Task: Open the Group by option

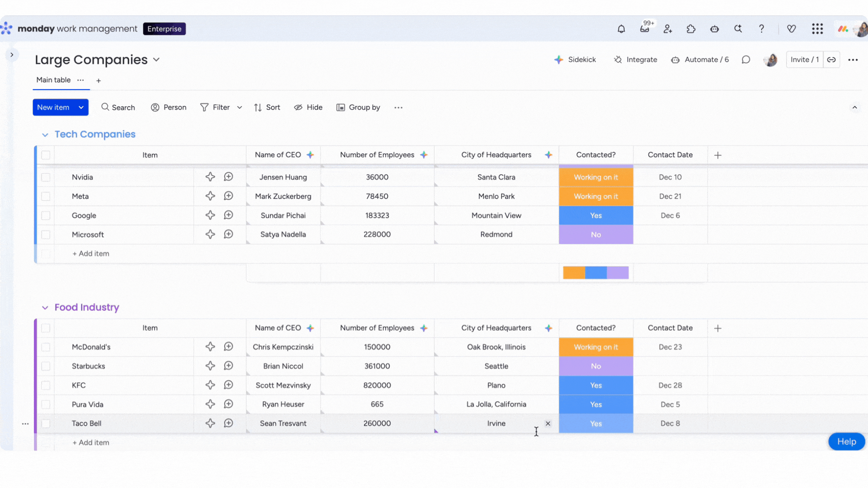Action: [x=358, y=108]
